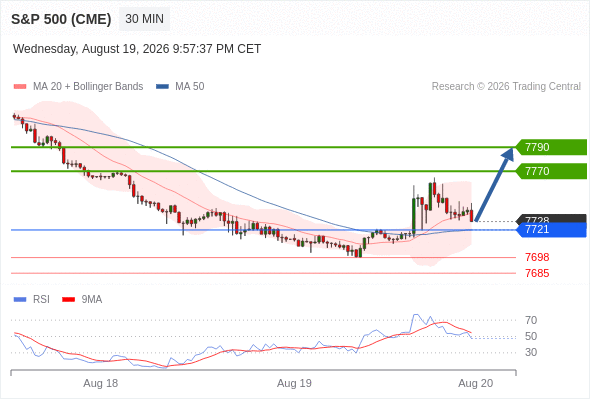Click the MA 50 blue legend swatch
This screenshot has height=400, width=590.
click(162, 87)
